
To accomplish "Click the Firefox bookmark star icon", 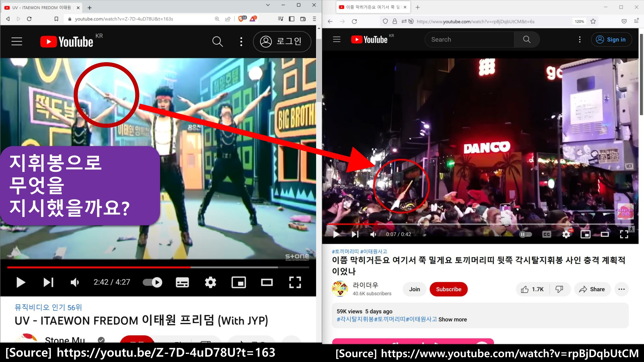I will coord(593,21).
